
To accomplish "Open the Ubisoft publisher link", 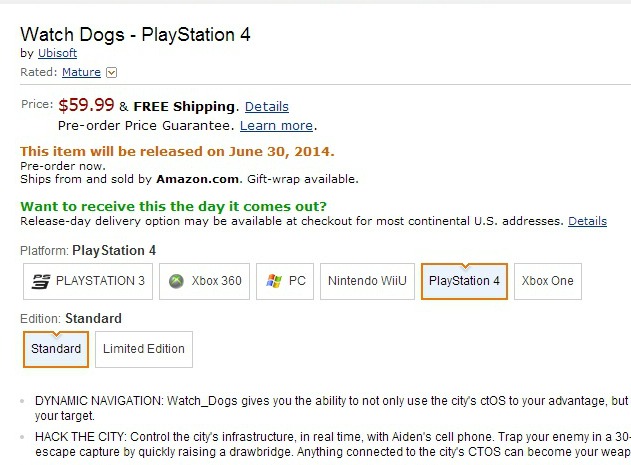I will (57, 53).
